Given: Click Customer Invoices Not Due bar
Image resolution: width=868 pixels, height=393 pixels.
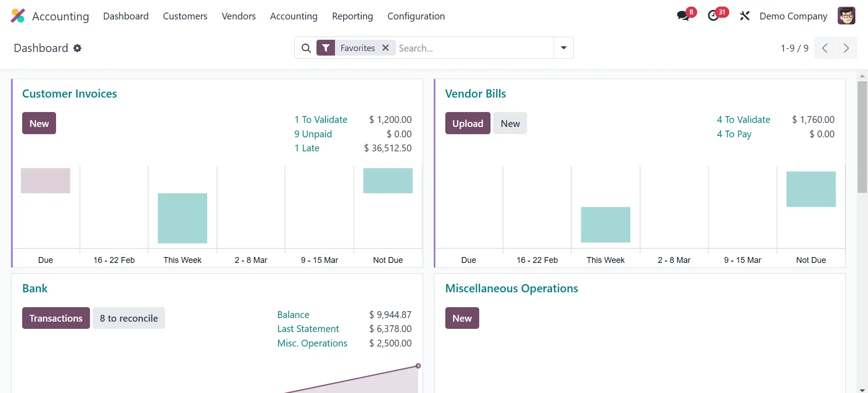Looking at the screenshot, I should pyautogui.click(x=388, y=181).
